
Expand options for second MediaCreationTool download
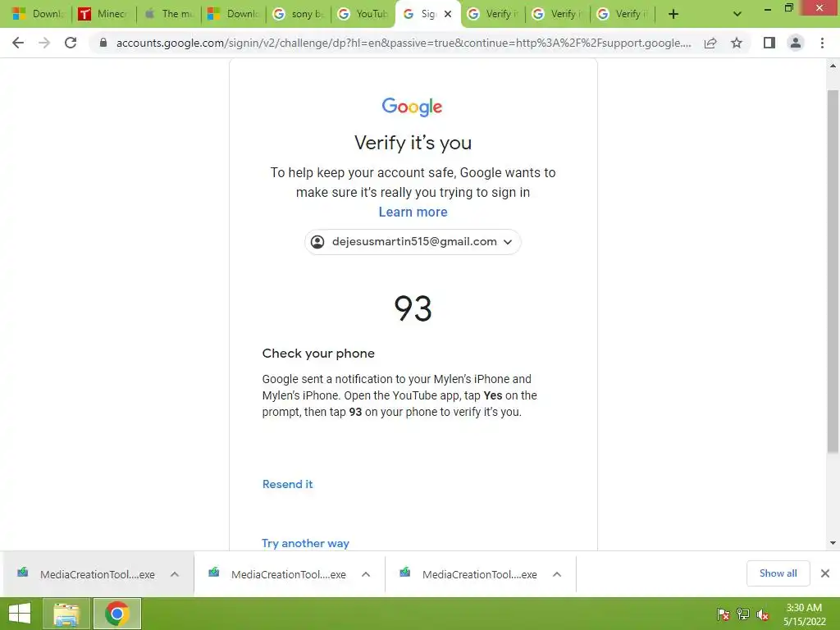[366, 574]
